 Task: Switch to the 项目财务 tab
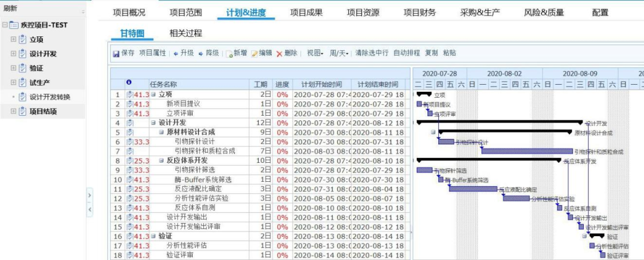419,13
